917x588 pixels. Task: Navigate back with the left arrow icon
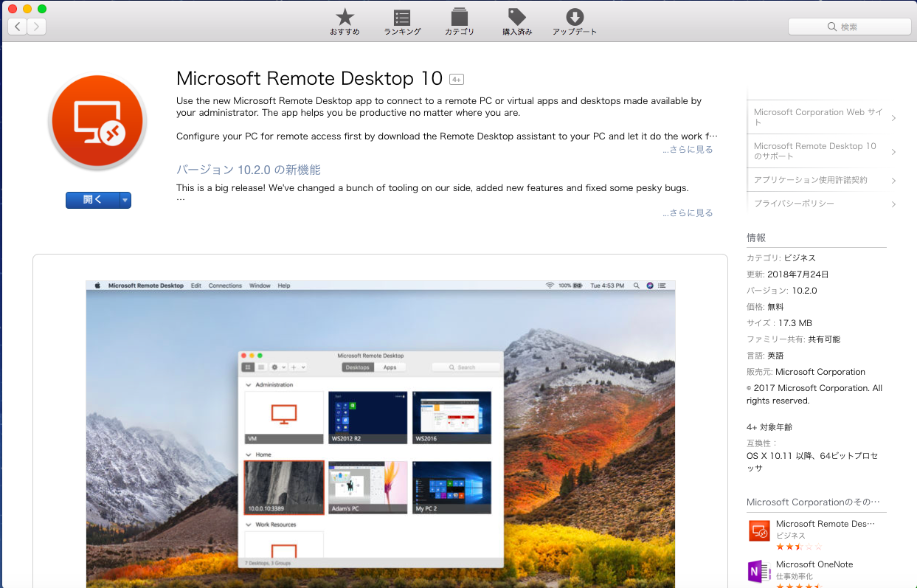[16, 26]
